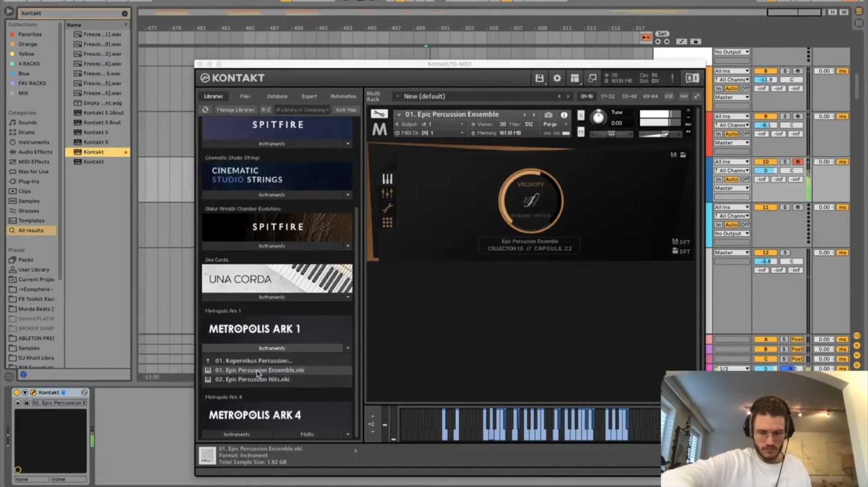
Task: Click the Manage Libraries button
Action: tap(236, 110)
